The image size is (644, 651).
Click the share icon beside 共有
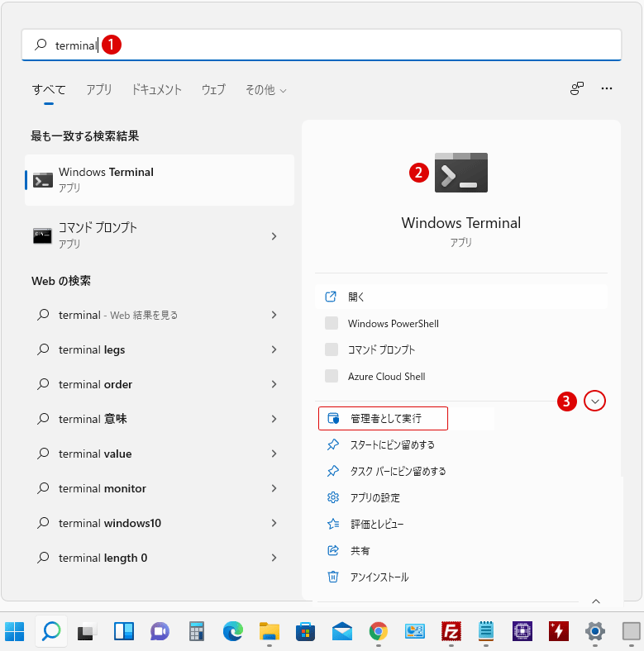(333, 550)
